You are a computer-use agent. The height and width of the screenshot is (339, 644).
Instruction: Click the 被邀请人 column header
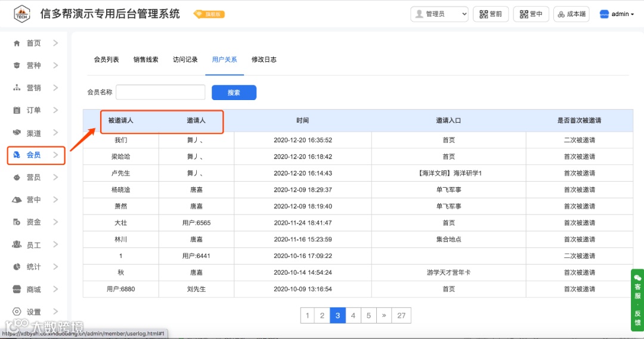click(x=120, y=120)
